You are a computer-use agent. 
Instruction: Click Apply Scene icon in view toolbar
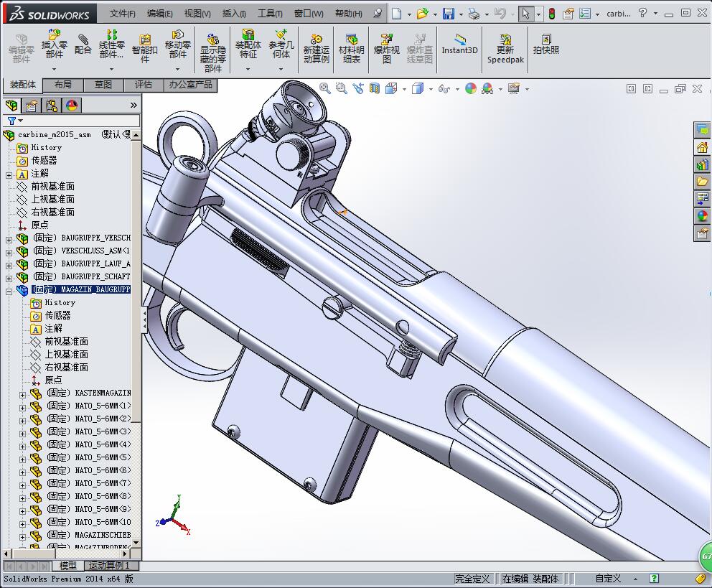click(487, 88)
